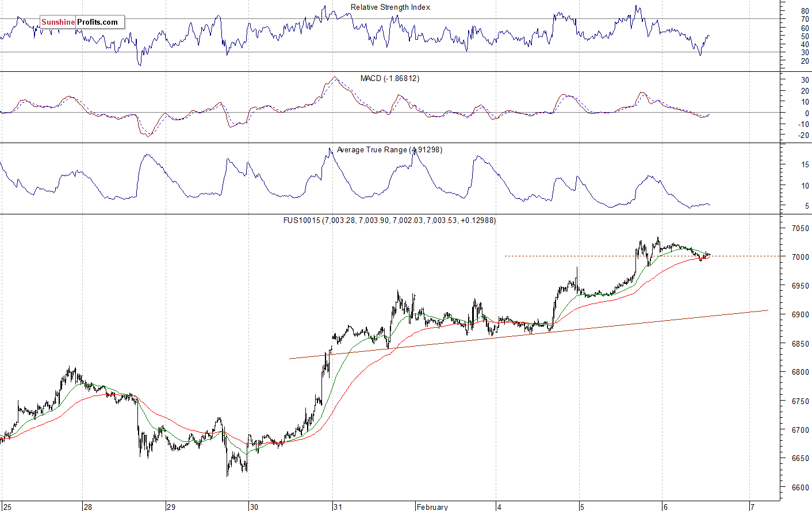Click the -20 label on MACD axis
Viewport: 812px width, 511px height.
click(x=803, y=136)
